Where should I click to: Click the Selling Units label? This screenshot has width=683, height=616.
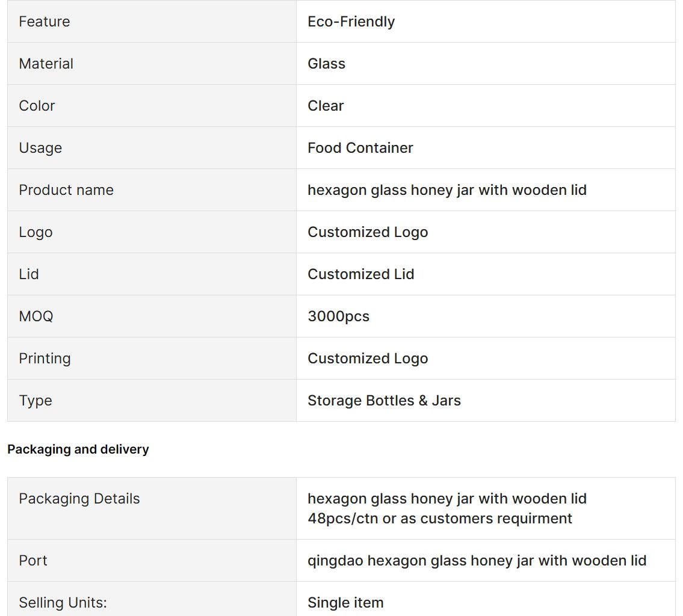63,603
